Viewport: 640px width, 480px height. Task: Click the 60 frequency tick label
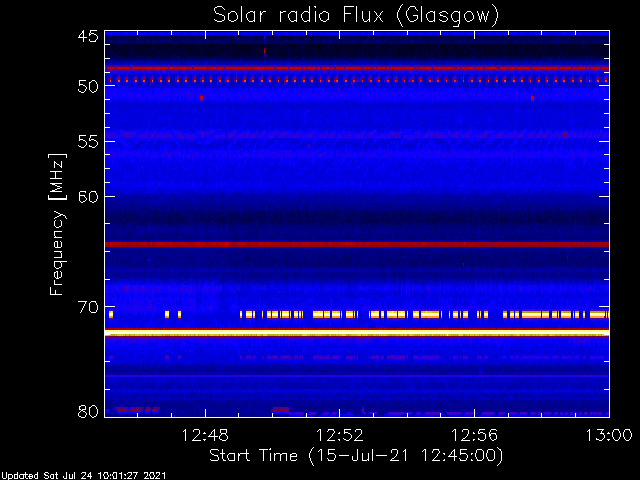coord(88,197)
